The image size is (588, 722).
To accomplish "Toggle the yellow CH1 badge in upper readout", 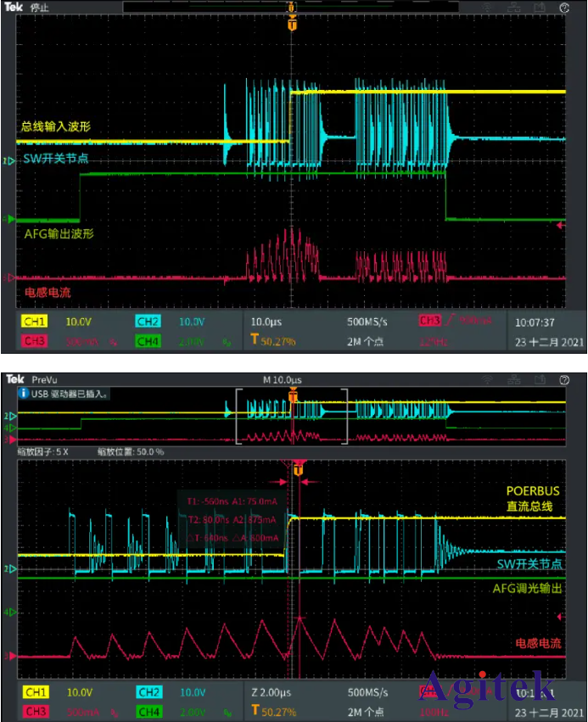I will (36, 322).
